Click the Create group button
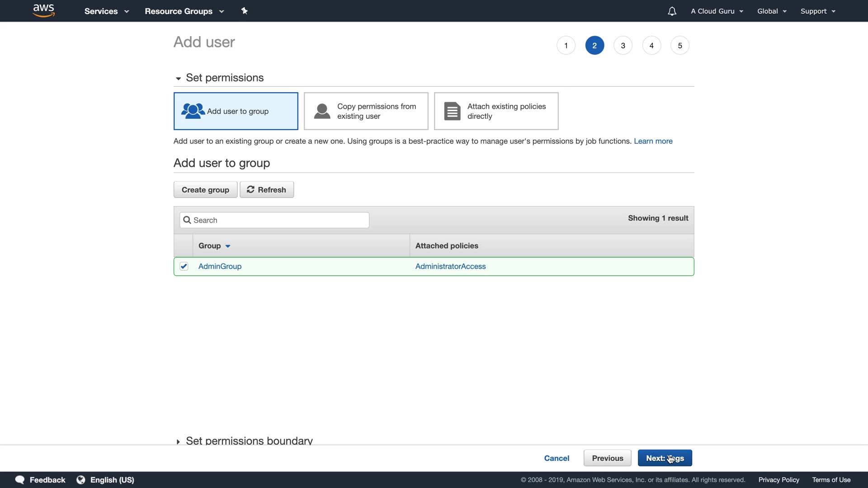This screenshot has width=868, height=488. pos(205,190)
